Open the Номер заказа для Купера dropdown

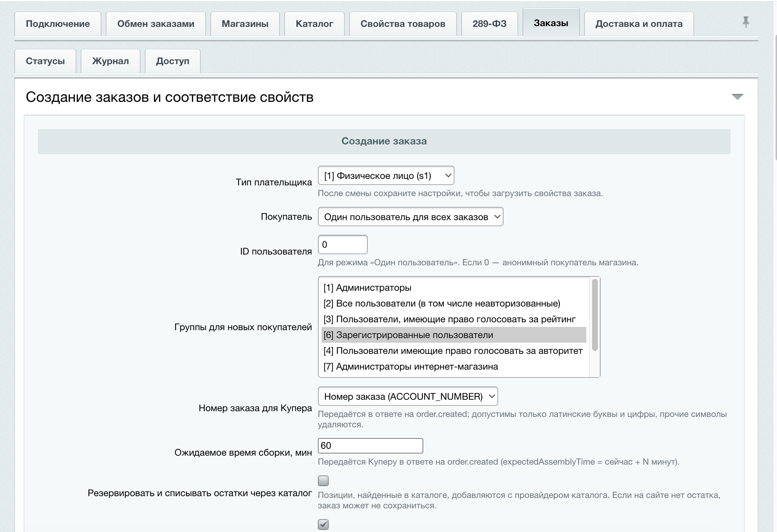408,396
